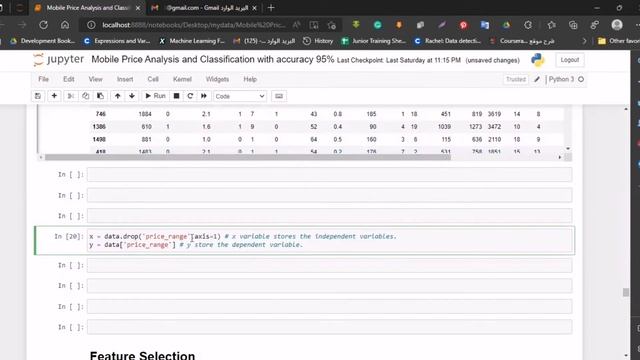640x360 pixels.
Task: Copy selected cells icon
Action: click(x=85, y=96)
